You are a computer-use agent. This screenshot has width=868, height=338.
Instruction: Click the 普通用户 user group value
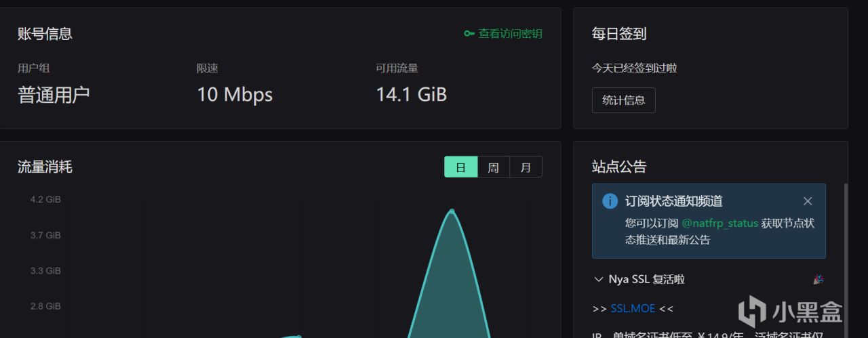click(54, 94)
